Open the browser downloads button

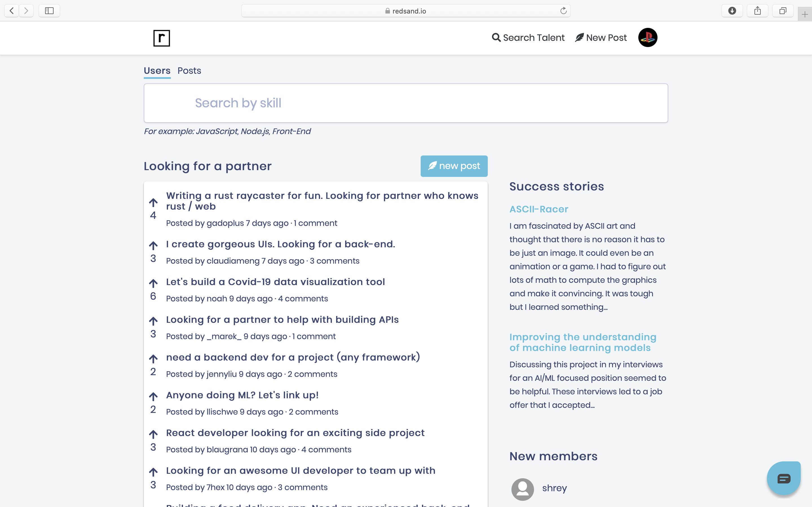(x=732, y=10)
